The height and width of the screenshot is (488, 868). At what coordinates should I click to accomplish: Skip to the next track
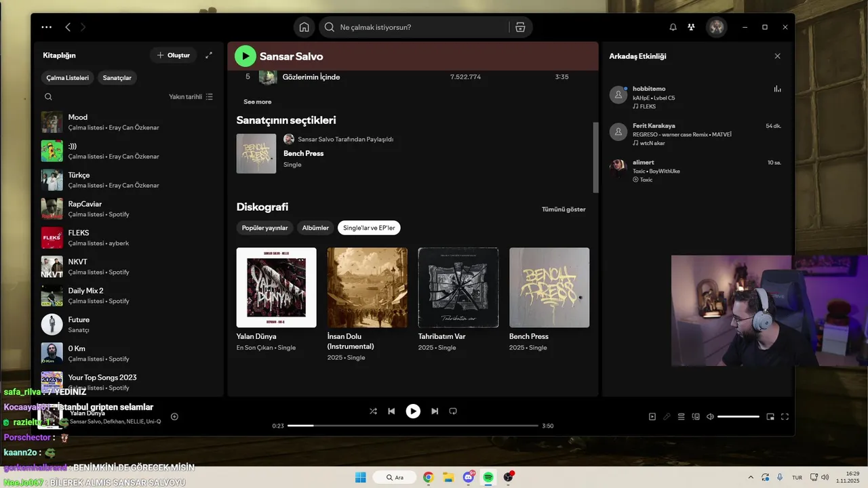pos(435,411)
